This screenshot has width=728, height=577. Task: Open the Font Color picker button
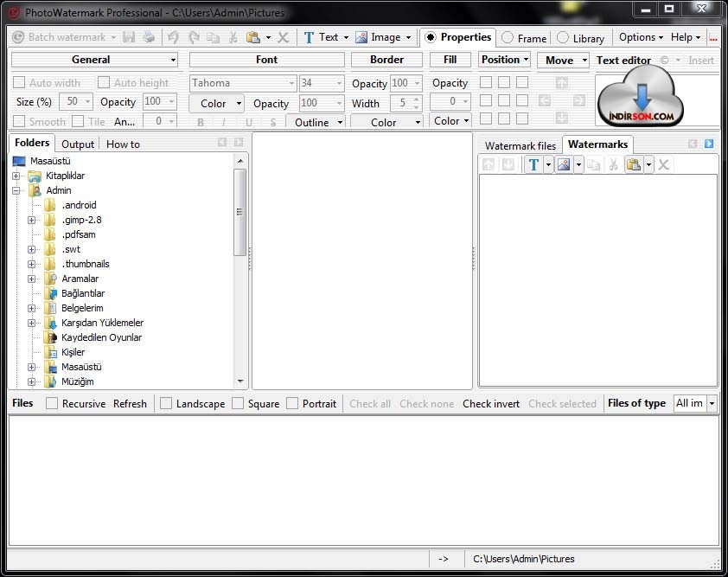coord(217,103)
